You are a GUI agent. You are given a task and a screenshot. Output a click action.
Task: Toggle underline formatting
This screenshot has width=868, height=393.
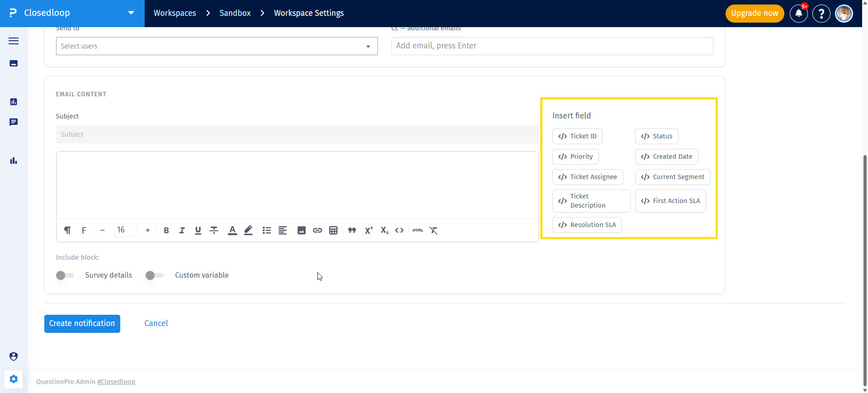[x=198, y=230]
